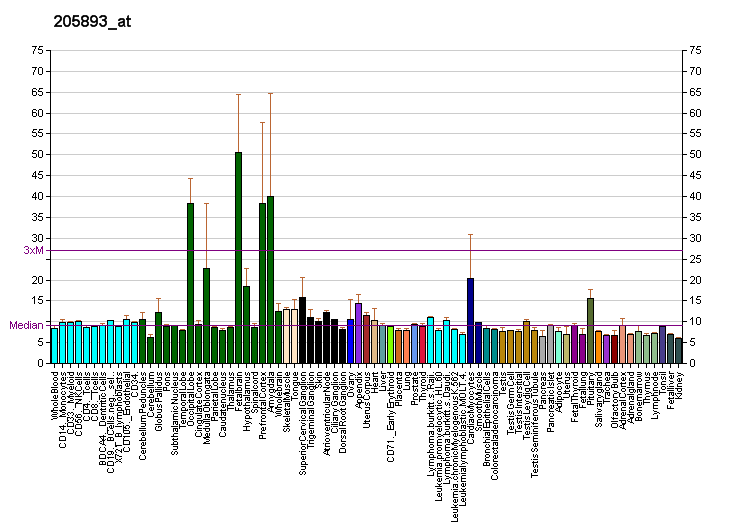Image resolution: width=732 pixels, height=530 pixels.
Task: Click the Hypothalamus bar
Action: point(246,324)
